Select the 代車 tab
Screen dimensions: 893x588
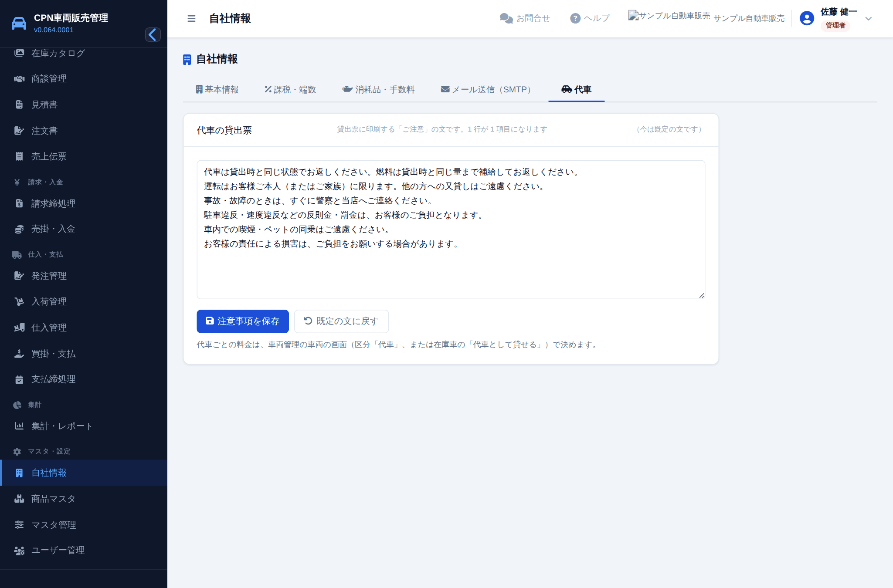coord(576,89)
